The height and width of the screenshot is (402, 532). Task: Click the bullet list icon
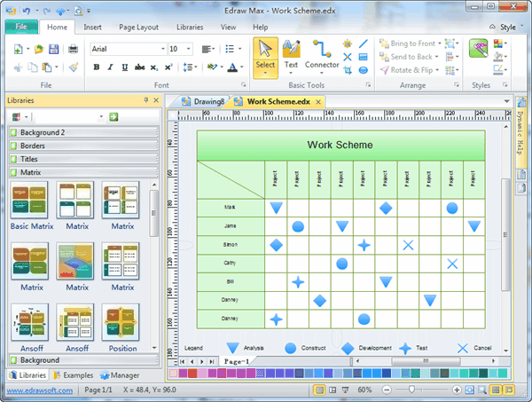click(x=230, y=49)
